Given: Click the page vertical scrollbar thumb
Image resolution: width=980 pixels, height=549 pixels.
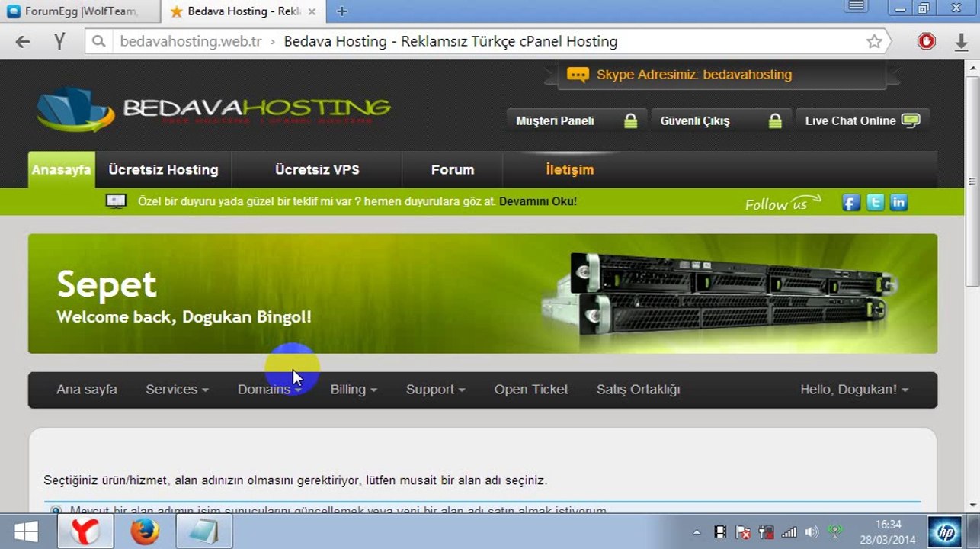Looking at the screenshot, I should pos(972,181).
